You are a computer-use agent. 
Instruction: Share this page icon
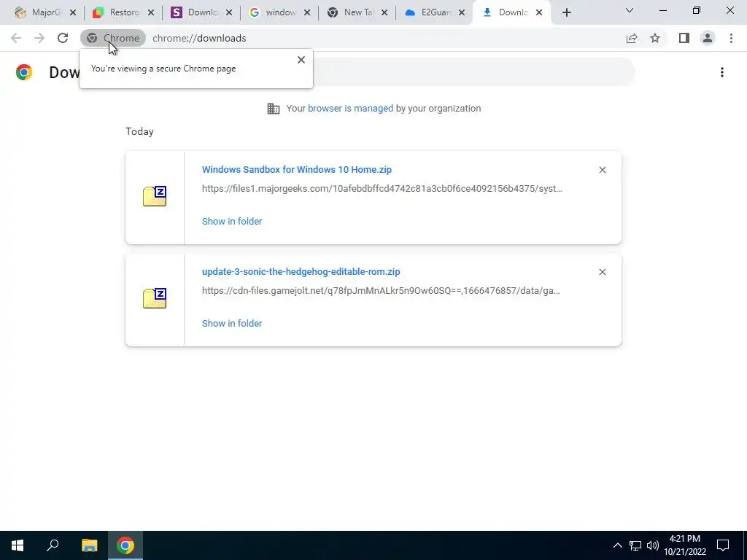click(x=632, y=38)
